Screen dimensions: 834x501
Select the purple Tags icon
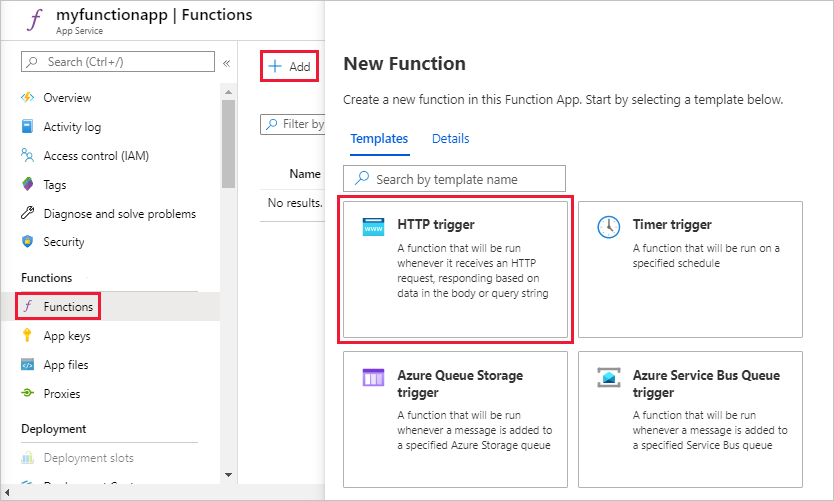pos(28,185)
